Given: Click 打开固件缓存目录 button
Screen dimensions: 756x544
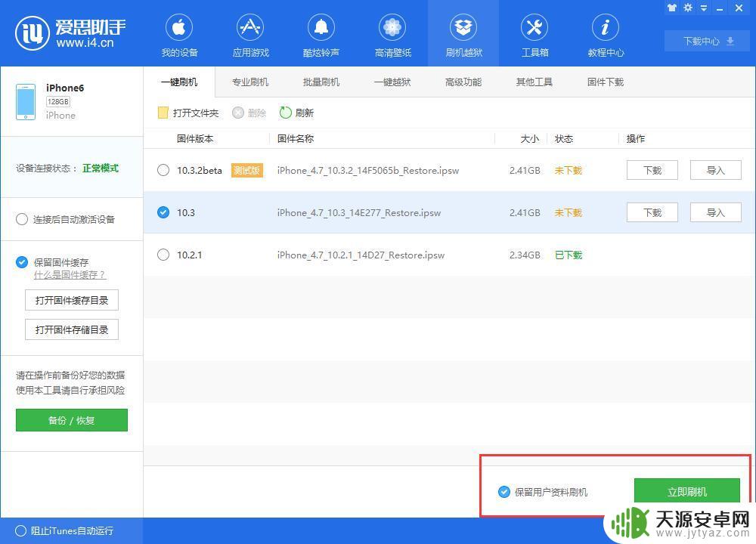Looking at the screenshot, I should [x=72, y=300].
